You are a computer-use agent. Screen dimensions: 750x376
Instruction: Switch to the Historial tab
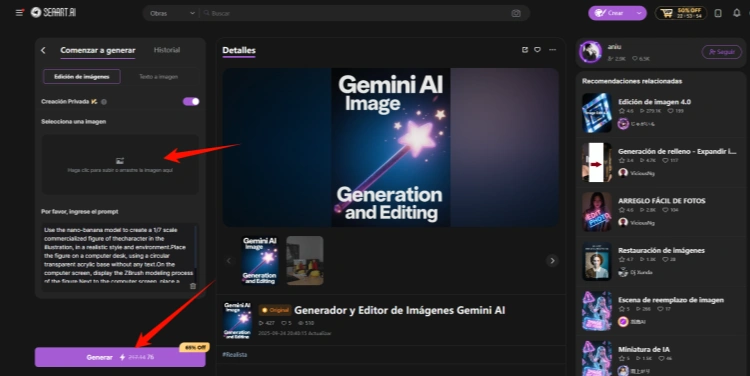click(167, 50)
